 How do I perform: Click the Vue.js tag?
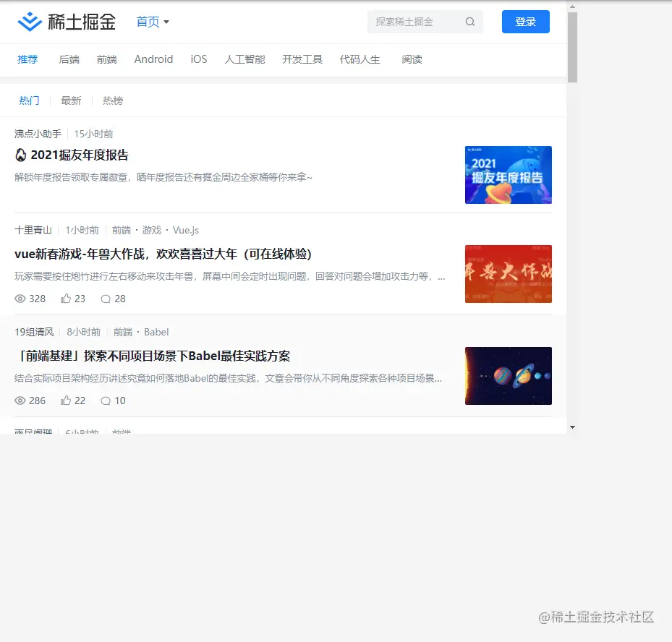(x=186, y=230)
